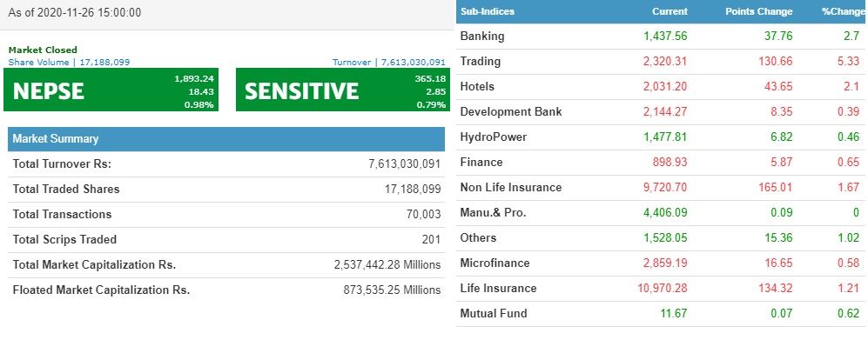Select the Life Insurance sub-index row
This screenshot has height=340, width=868.
tap(662, 289)
